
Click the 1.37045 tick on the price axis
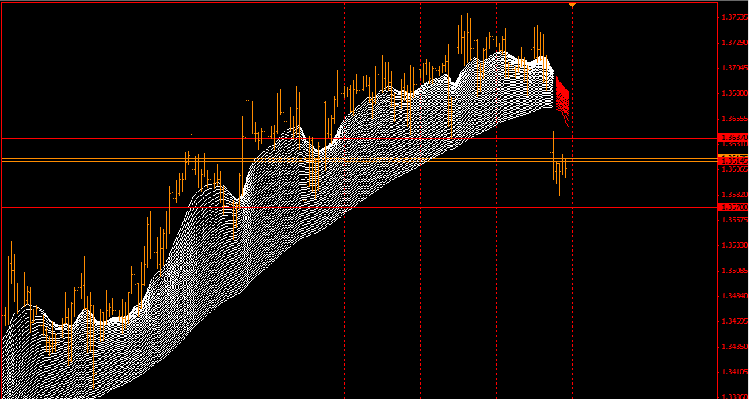point(734,68)
